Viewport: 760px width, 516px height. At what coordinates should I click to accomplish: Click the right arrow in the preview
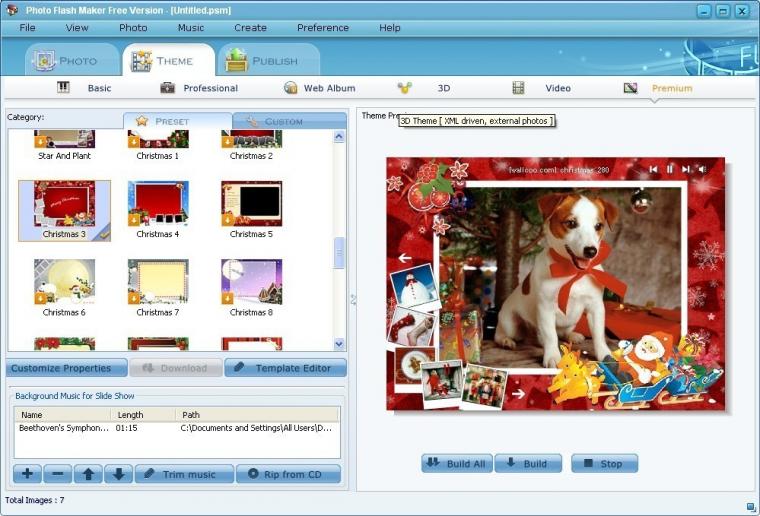pos(518,394)
